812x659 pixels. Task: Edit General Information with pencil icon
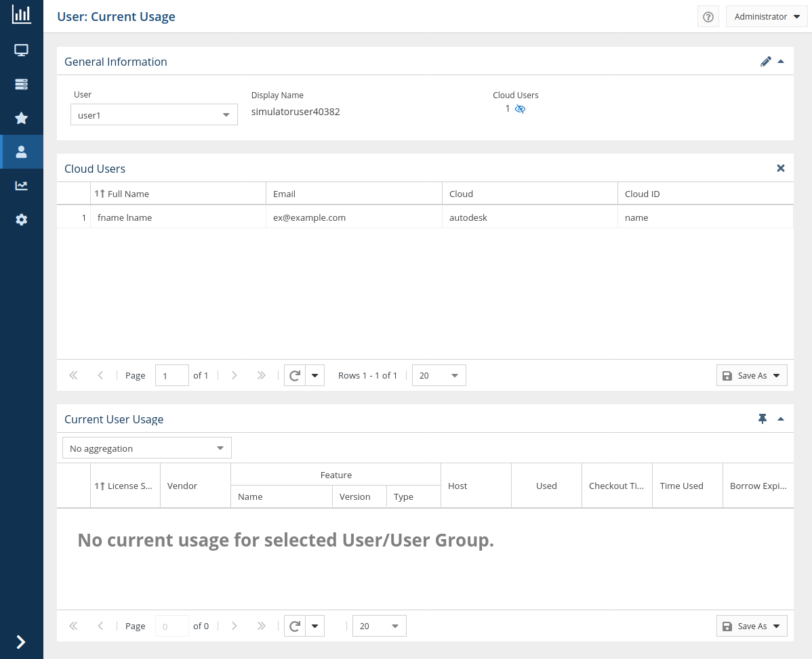[765, 62]
